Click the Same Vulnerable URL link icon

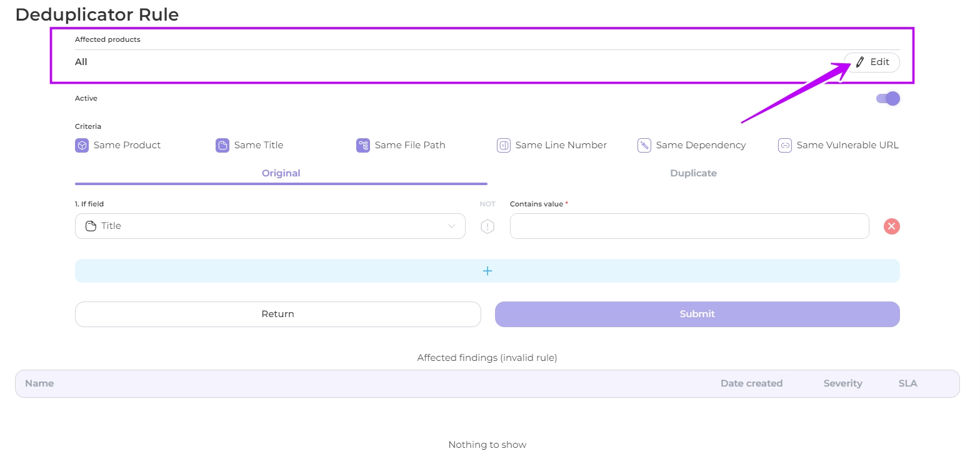[785, 145]
